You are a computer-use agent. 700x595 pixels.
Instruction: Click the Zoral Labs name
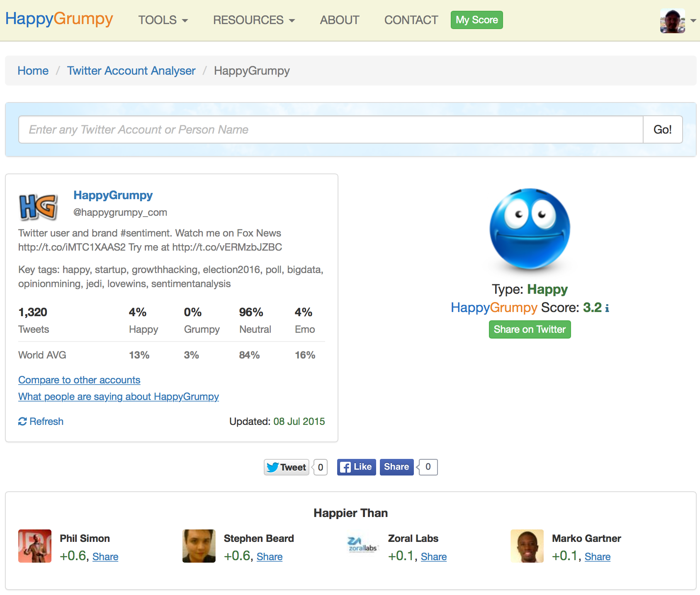(413, 539)
